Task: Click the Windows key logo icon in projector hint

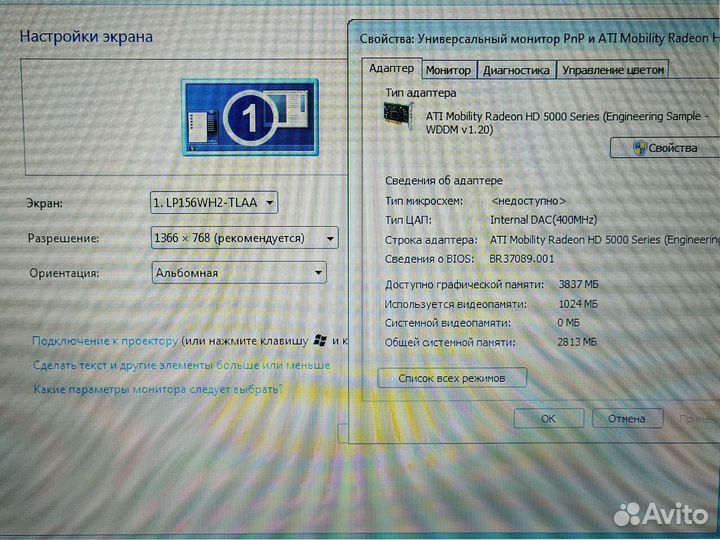Action: [320, 341]
